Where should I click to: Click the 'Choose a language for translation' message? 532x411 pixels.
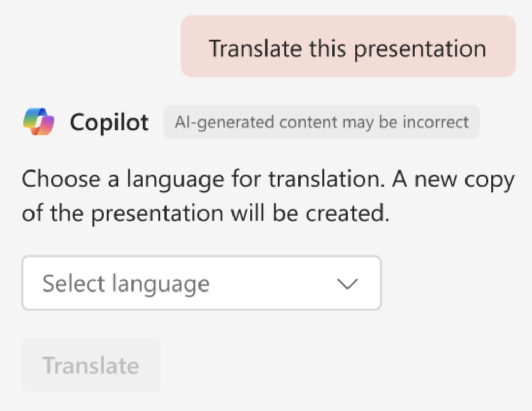(x=204, y=179)
